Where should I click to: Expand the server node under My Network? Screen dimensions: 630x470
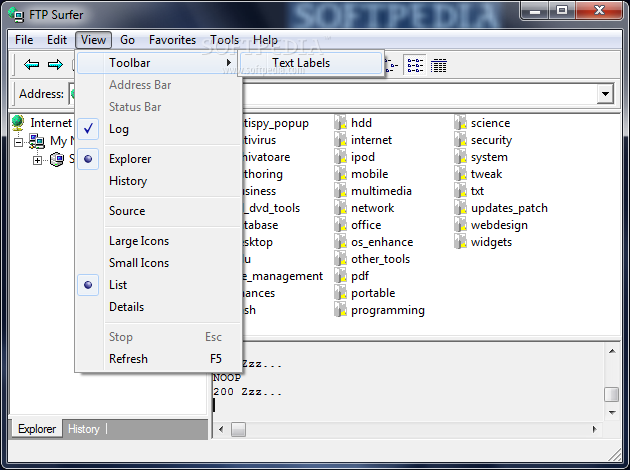pos(37,160)
